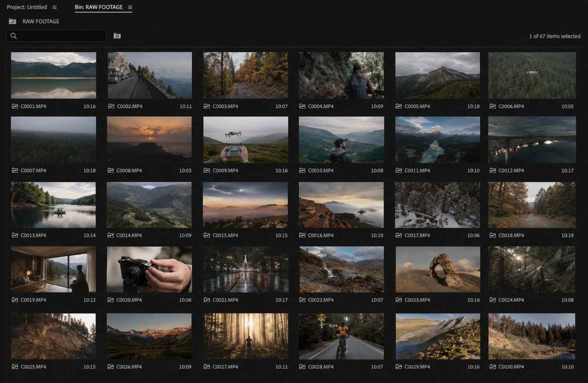Click the clip badge icon beside C0007.MP4
The image size is (588, 383).
pos(15,171)
